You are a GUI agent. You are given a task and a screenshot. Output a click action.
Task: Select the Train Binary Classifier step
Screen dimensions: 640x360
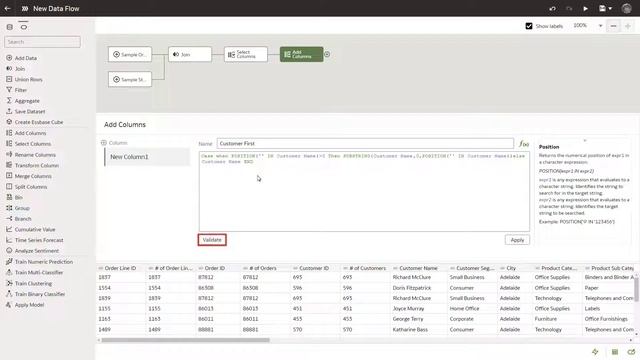36,294
